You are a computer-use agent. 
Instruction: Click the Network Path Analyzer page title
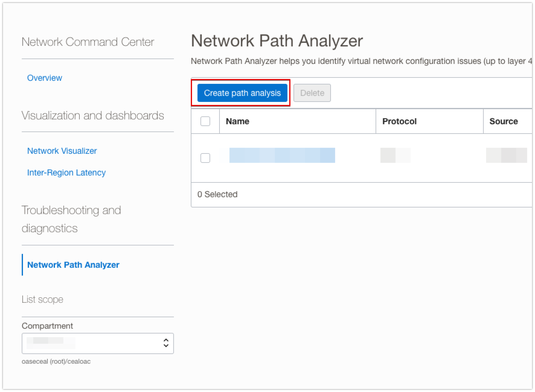277,40
